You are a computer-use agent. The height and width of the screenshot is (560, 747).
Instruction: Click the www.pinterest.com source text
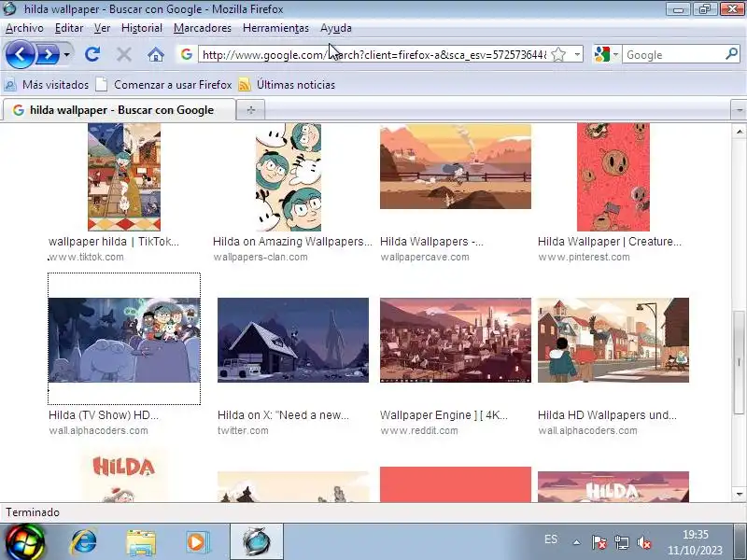[584, 258]
